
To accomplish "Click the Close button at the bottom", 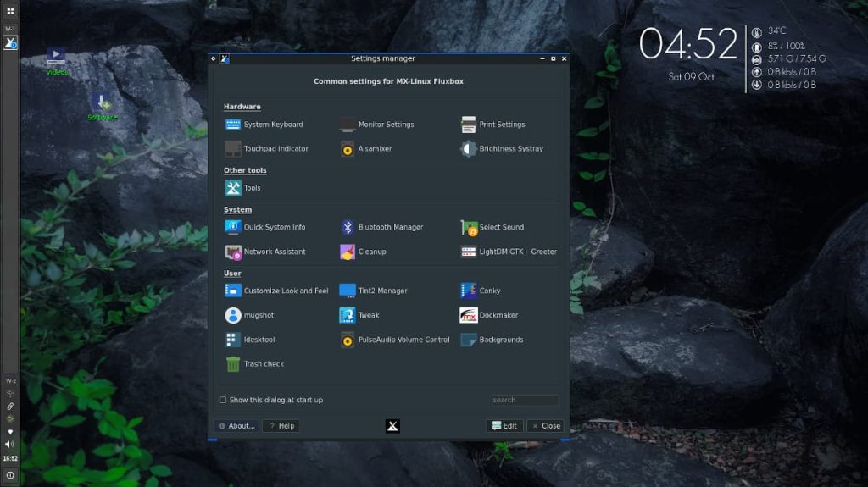I will pos(545,426).
